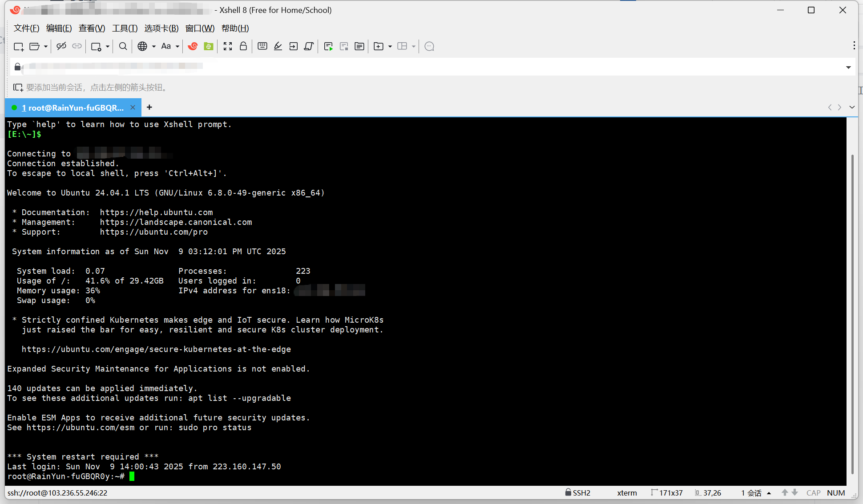863x504 pixels.
Task: Expand the Open session dropdown arrow
Action: click(x=45, y=46)
